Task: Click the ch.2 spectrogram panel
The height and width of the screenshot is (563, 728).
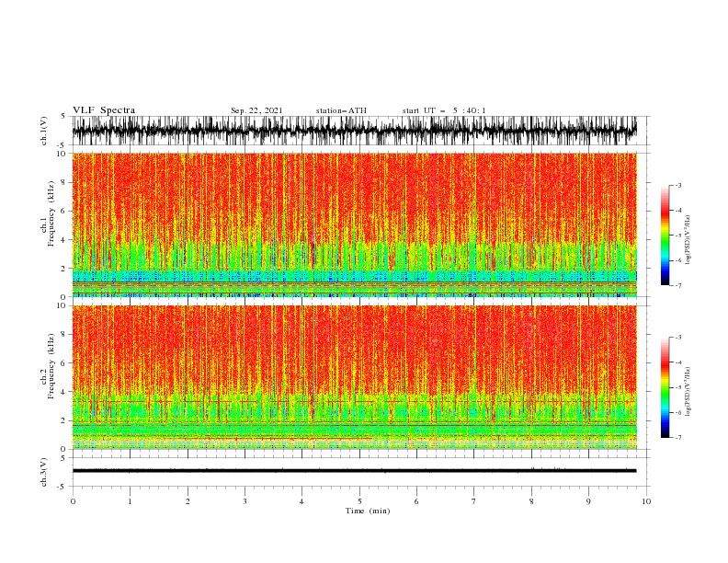Action: (354, 377)
